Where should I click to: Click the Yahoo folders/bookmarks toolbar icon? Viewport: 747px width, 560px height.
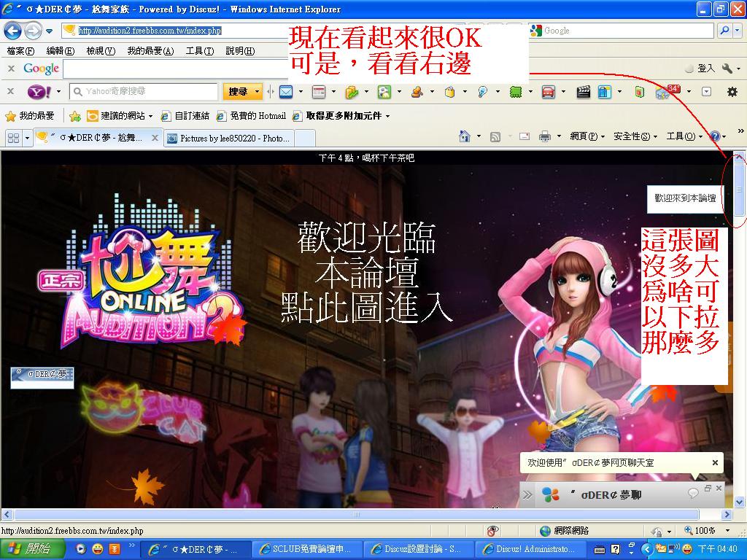[x=352, y=91]
